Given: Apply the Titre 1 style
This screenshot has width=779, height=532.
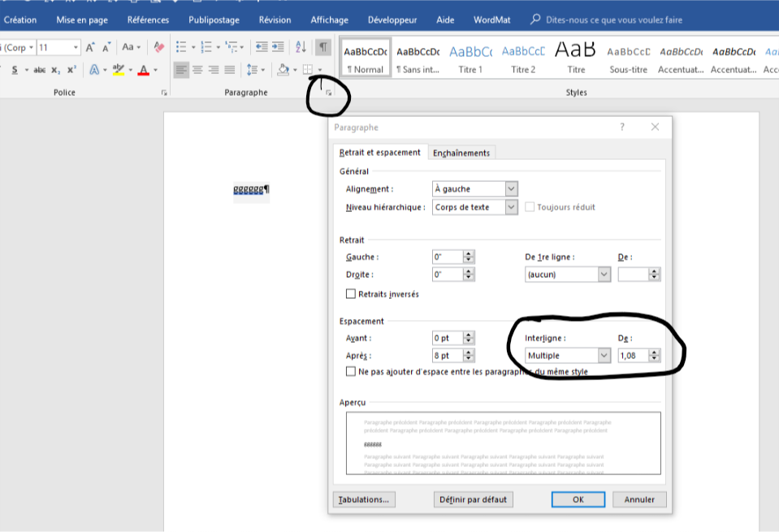Looking at the screenshot, I should coord(470,58).
